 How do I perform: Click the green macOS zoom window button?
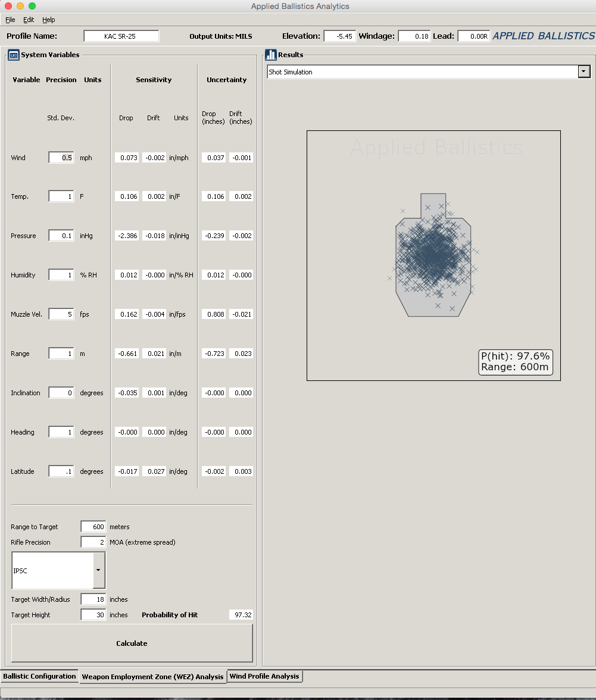[x=32, y=6]
